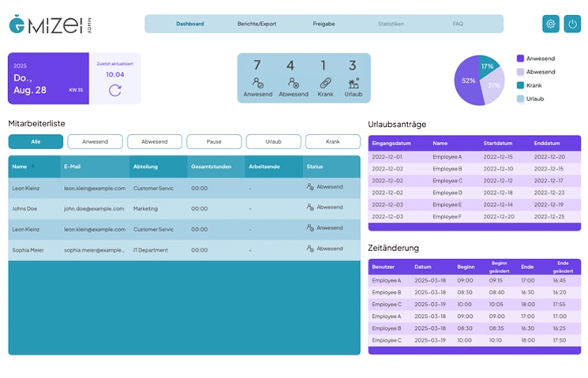Click status icon in Johns Doe row
588x378 pixels.
point(310,208)
